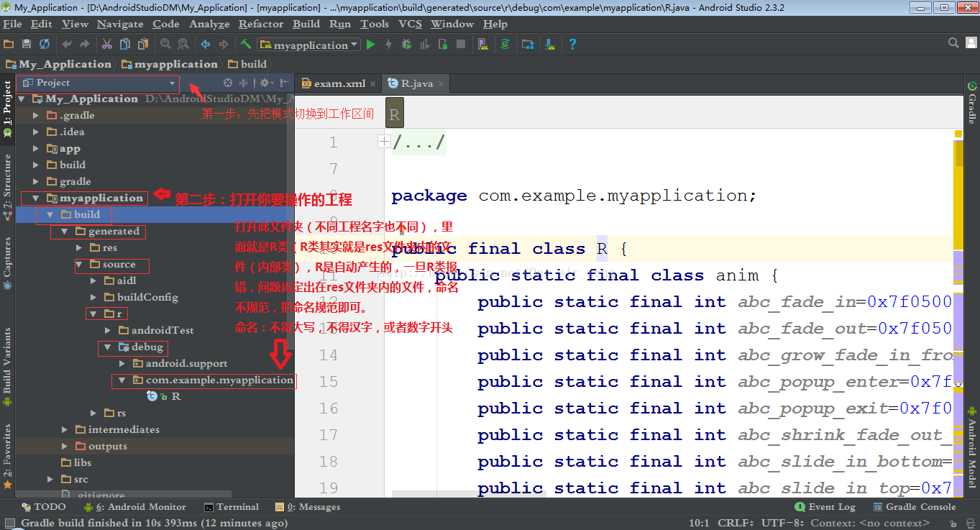Click the Cut scissors icon

tap(107, 45)
